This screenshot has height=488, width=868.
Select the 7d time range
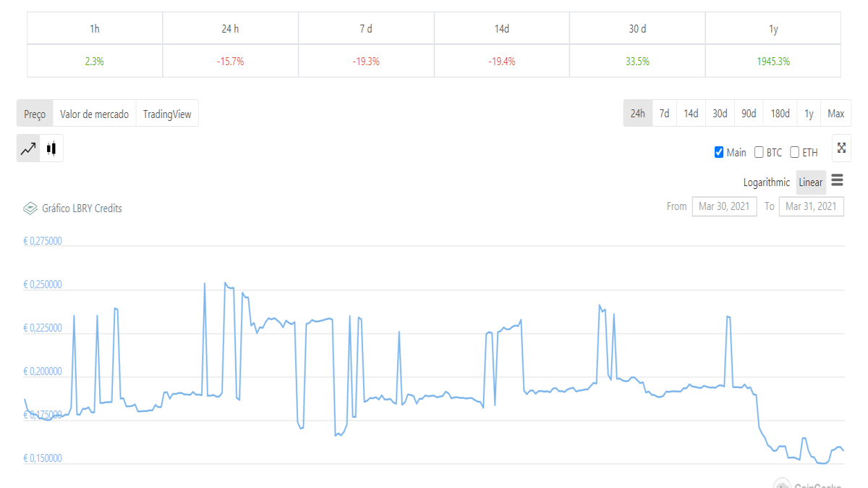[x=664, y=114]
